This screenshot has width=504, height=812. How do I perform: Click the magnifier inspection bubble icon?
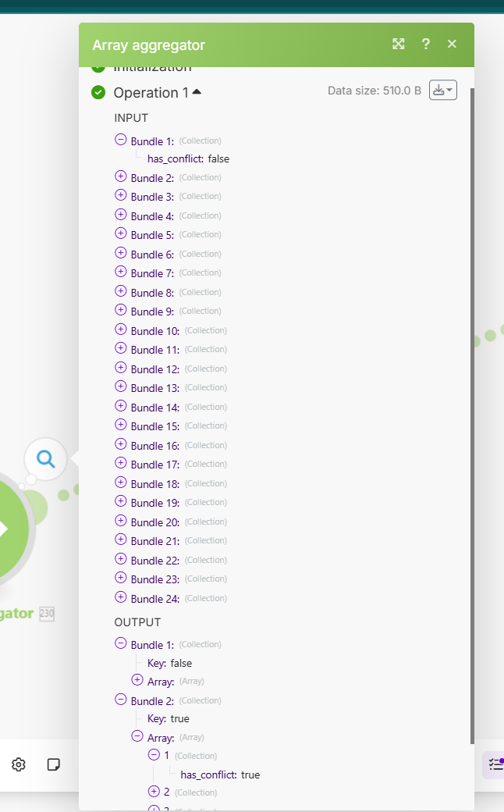(45, 459)
